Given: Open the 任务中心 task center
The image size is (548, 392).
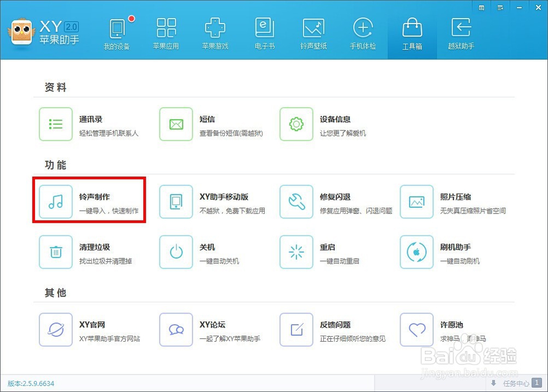Looking at the screenshot, I should point(516,383).
